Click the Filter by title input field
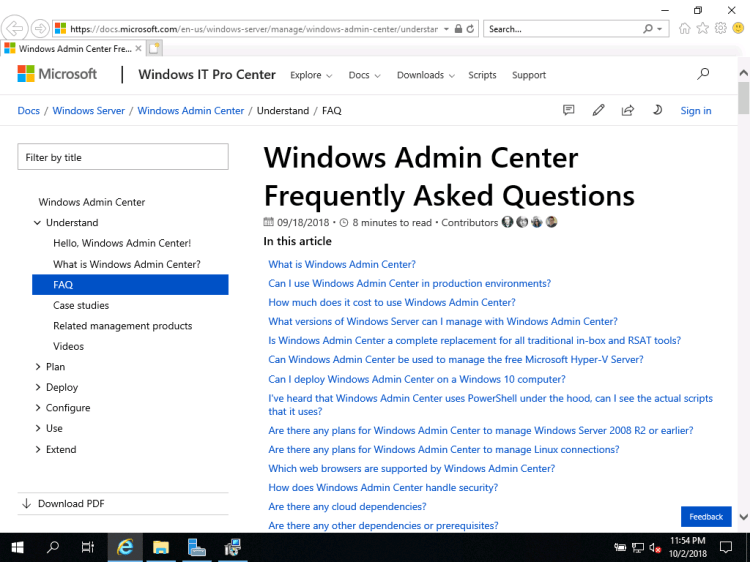This screenshot has width=750, height=562. click(x=123, y=157)
